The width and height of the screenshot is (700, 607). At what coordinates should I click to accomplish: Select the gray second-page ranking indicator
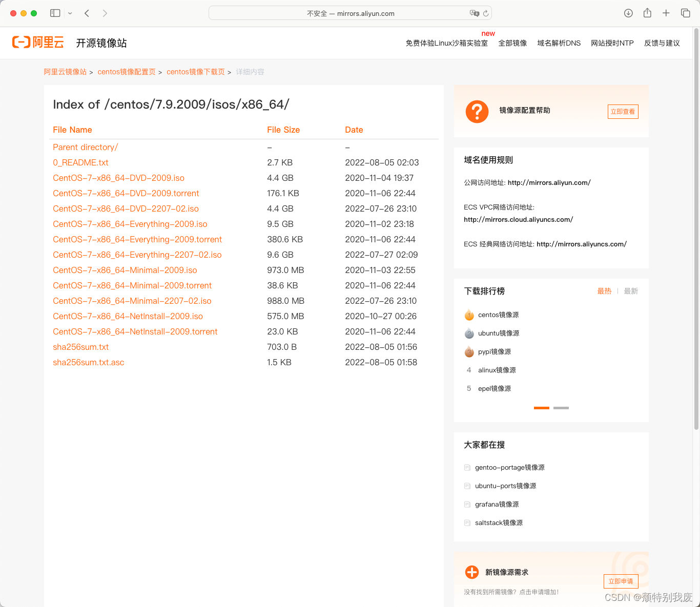(561, 408)
